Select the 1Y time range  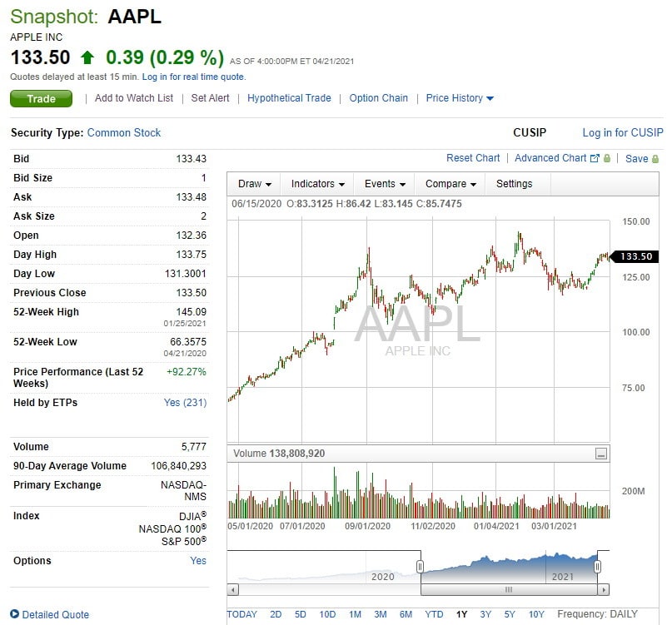click(461, 614)
